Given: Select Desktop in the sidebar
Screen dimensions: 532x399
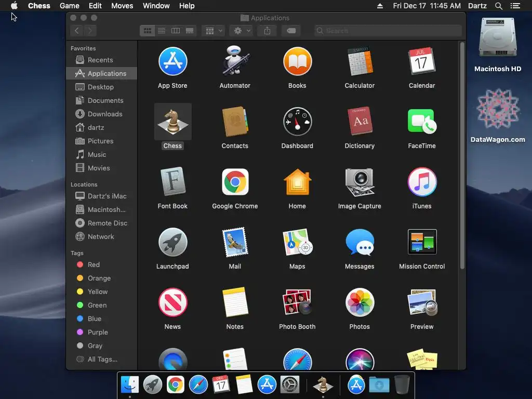Looking at the screenshot, I should click(101, 87).
